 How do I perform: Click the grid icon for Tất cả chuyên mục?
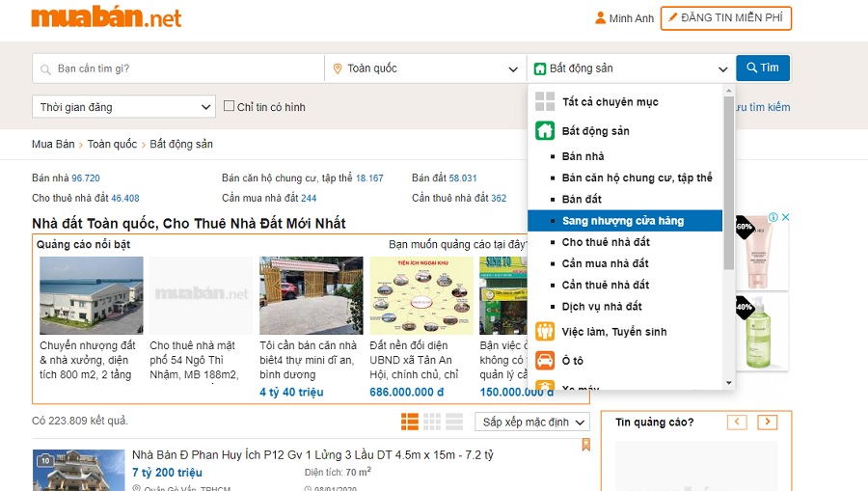pos(545,102)
